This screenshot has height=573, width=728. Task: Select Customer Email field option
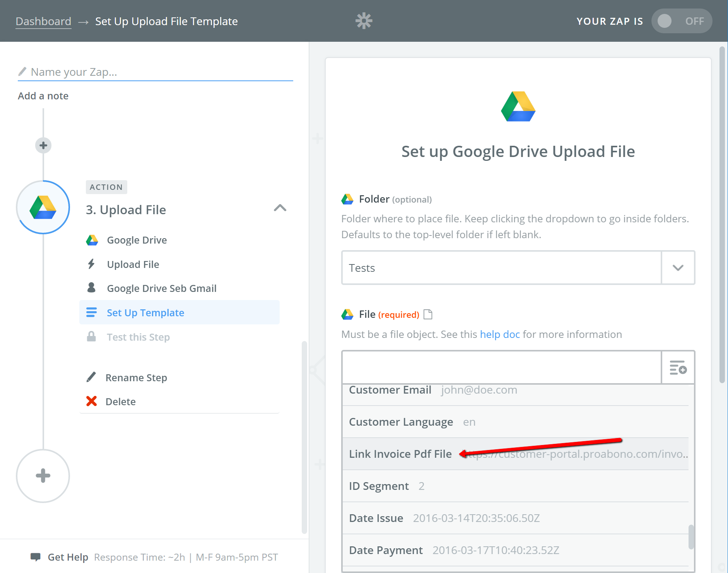pyautogui.click(x=515, y=394)
